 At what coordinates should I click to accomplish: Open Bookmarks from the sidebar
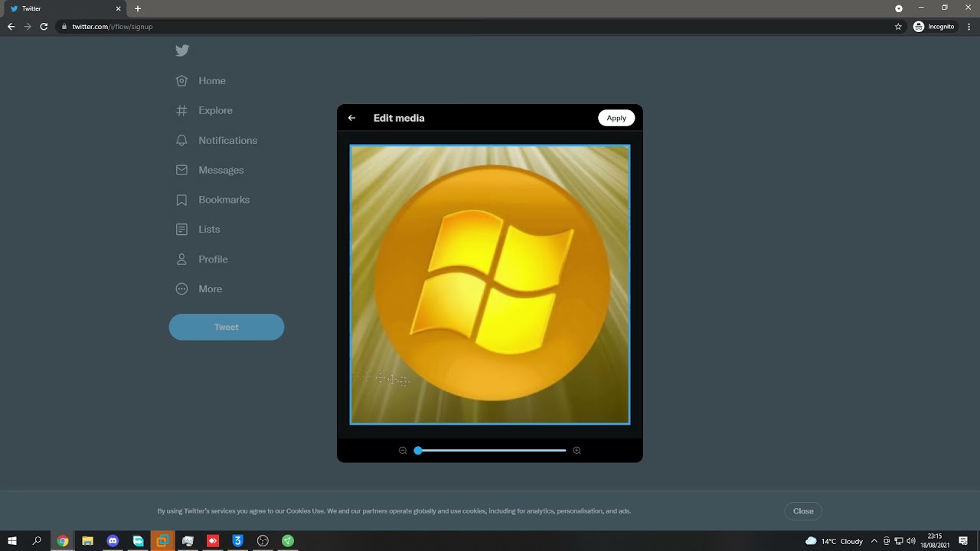tap(224, 200)
